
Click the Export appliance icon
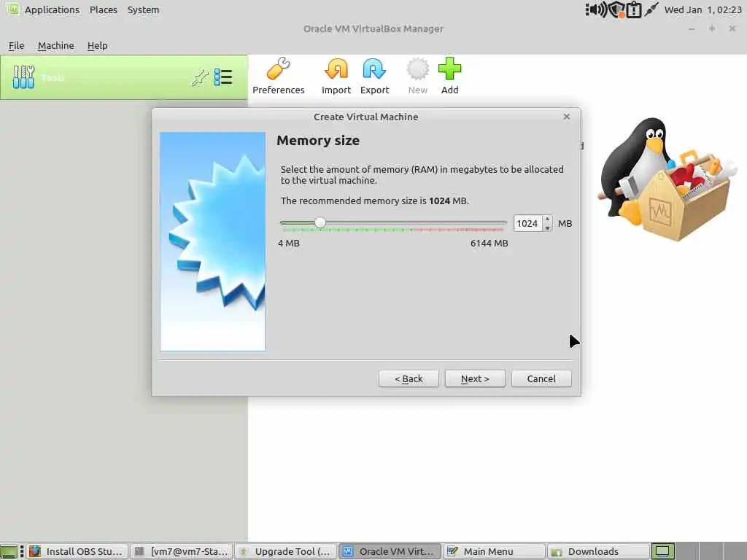374,76
